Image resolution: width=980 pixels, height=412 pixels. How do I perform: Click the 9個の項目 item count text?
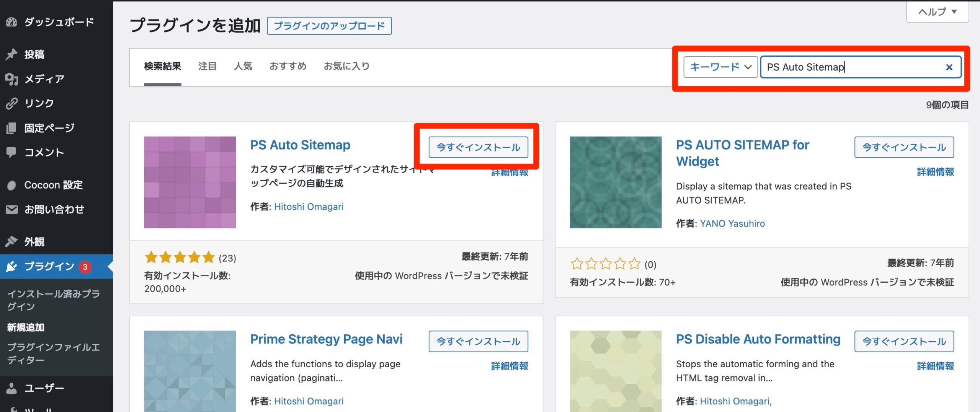[947, 105]
